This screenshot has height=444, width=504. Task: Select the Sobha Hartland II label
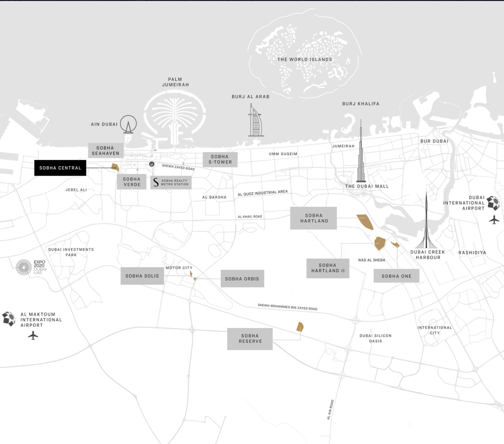[328, 268]
